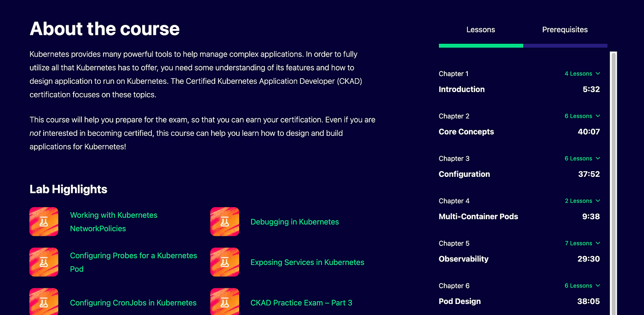Click flask icon beside CKAD Practice Exam Part 3
This screenshot has height=315, width=644.
click(x=224, y=302)
